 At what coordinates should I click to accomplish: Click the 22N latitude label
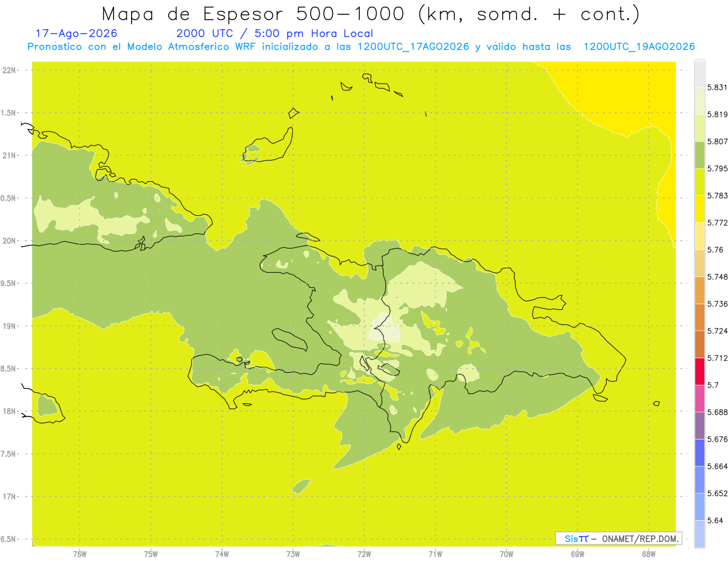click(x=9, y=70)
